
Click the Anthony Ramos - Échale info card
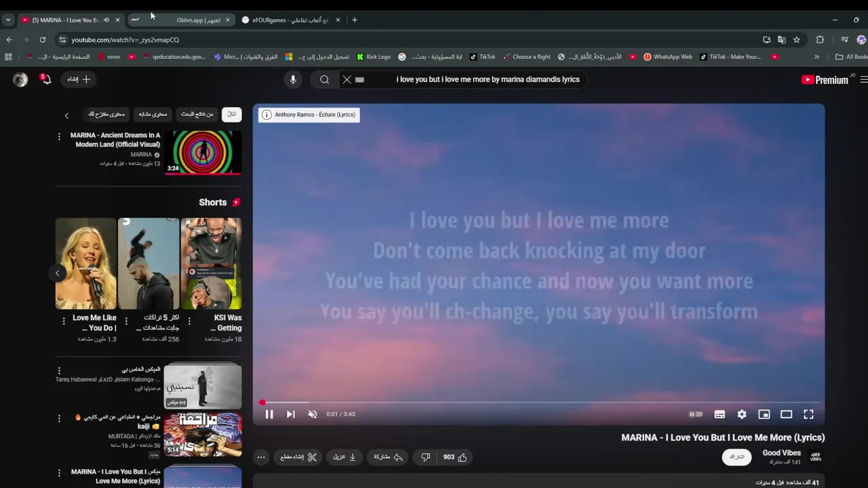(309, 115)
